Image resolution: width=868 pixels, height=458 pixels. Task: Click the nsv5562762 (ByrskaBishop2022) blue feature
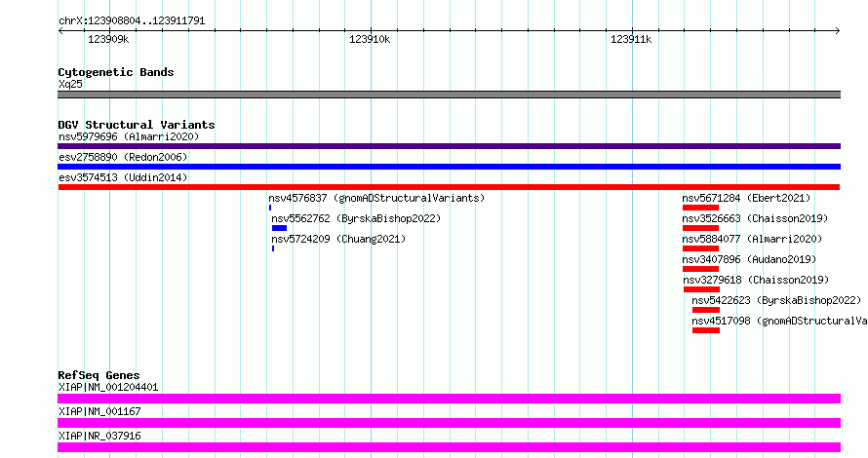279,228
